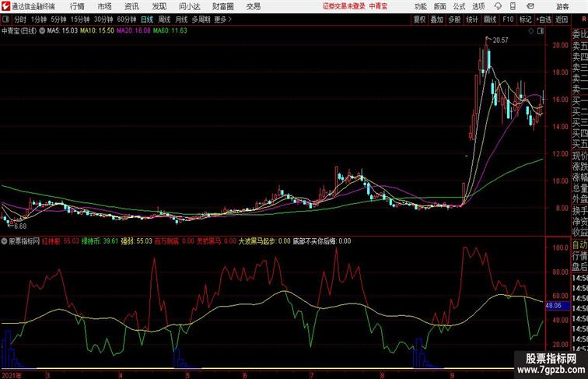Click the 画线 drawing button
Viewport: 588px width, 379px height.
click(490, 19)
